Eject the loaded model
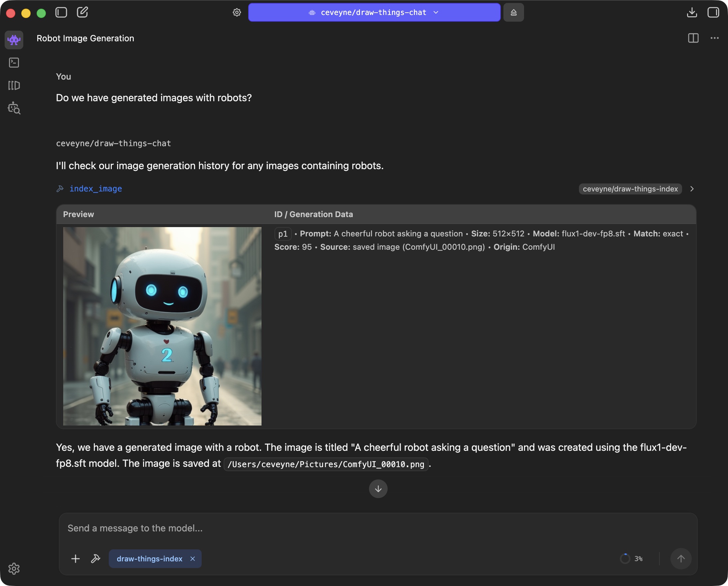 [513, 13]
